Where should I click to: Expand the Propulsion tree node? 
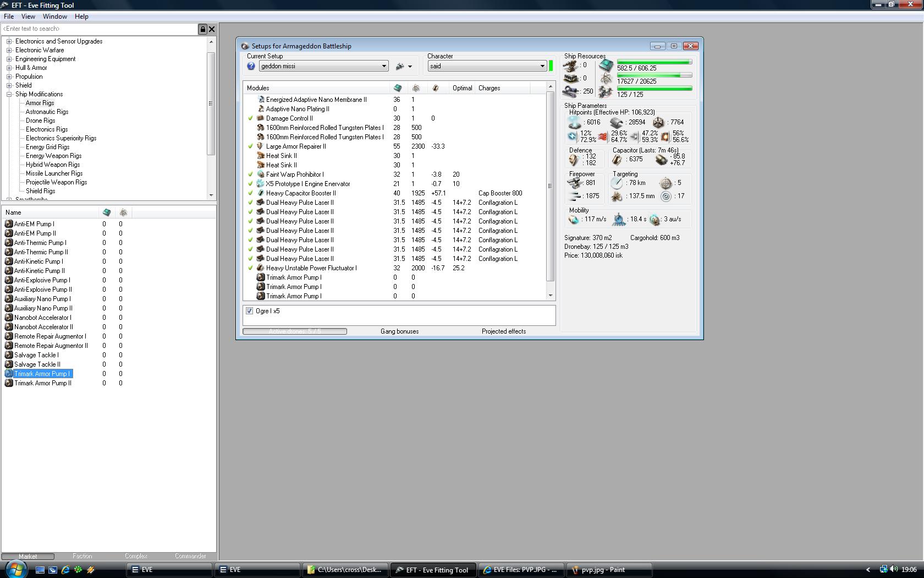pyautogui.click(x=9, y=77)
